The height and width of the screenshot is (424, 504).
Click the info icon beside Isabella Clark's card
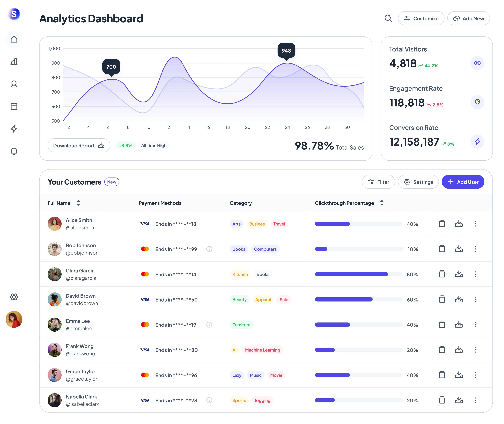point(209,400)
